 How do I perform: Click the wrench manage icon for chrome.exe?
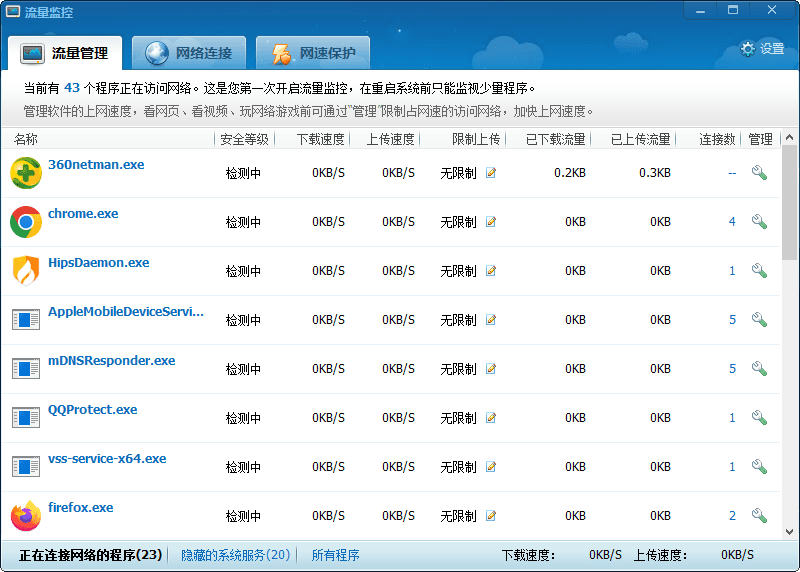point(759,222)
